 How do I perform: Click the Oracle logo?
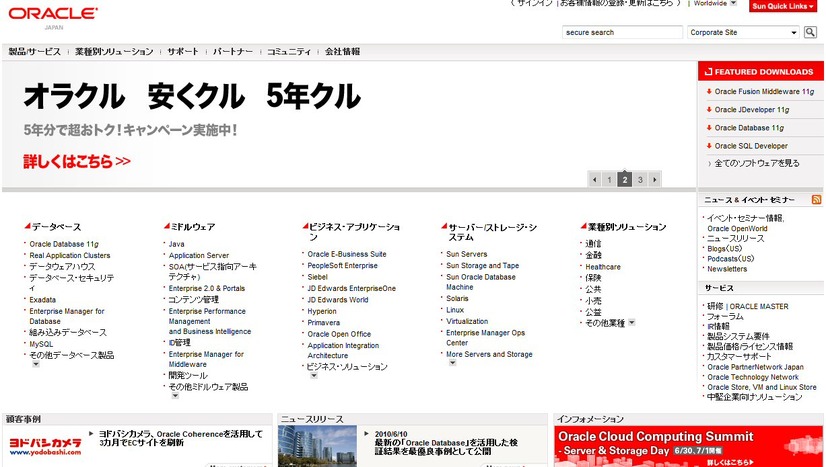coord(53,14)
